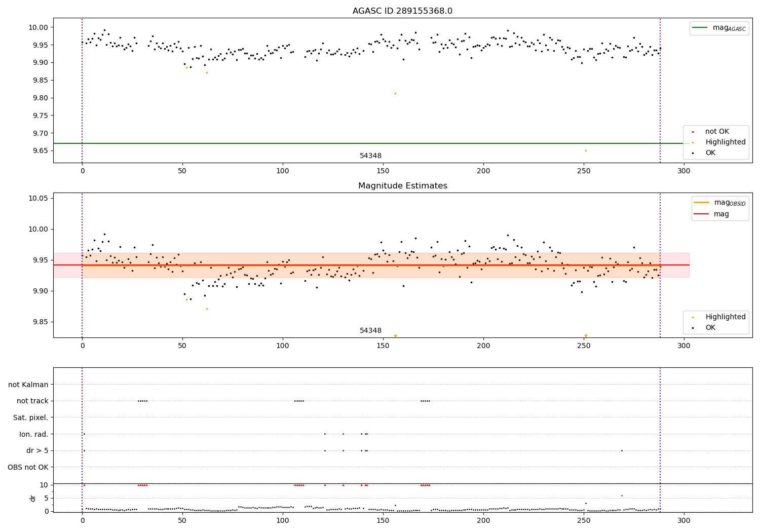The image size is (760, 532).
Task: Select the 'not track' row label
Action: coord(32,401)
